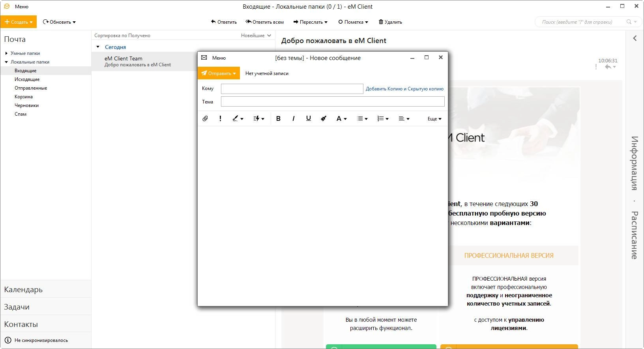Image resolution: width=644 pixels, height=349 pixels.
Task: Click Ответить reply in the main toolbar
Action: tap(224, 22)
